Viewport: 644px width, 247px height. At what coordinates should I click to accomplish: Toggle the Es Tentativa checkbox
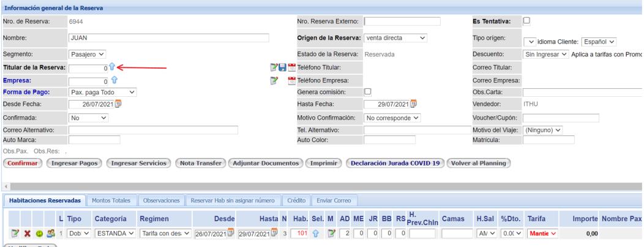tap(526, 21)
